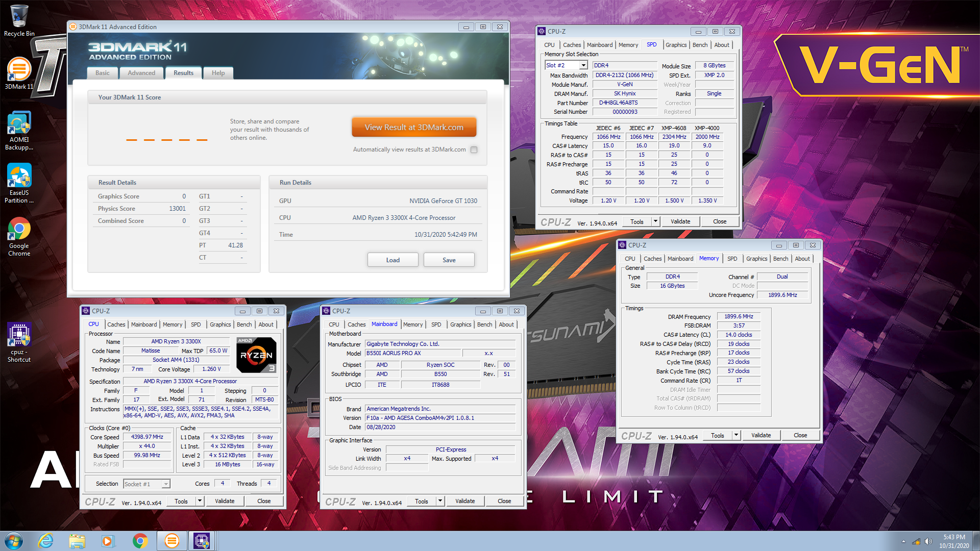The width and height of the screenshot is (980, 551).
Task: Open Chrome from the taskbar
Action: [x=140, y=541]
